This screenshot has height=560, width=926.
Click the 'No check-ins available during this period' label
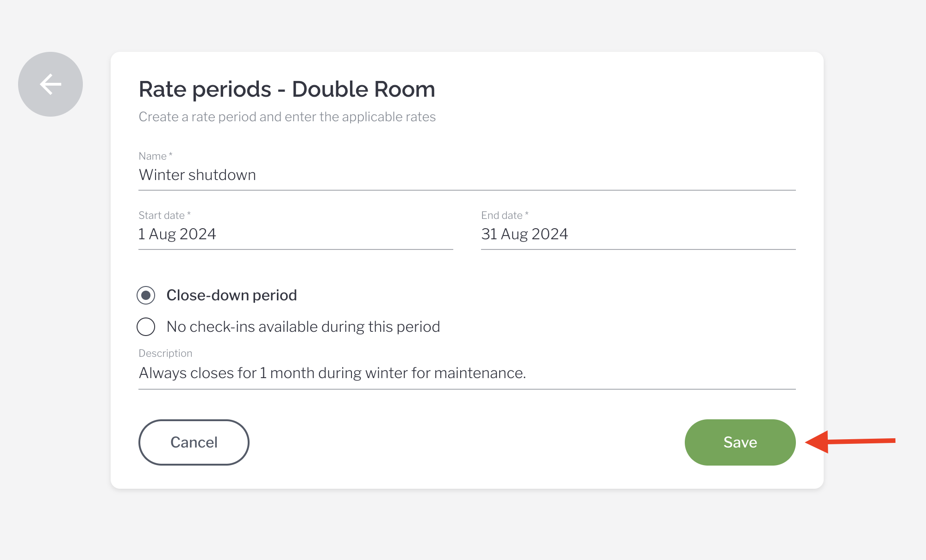tap(303, 327)
